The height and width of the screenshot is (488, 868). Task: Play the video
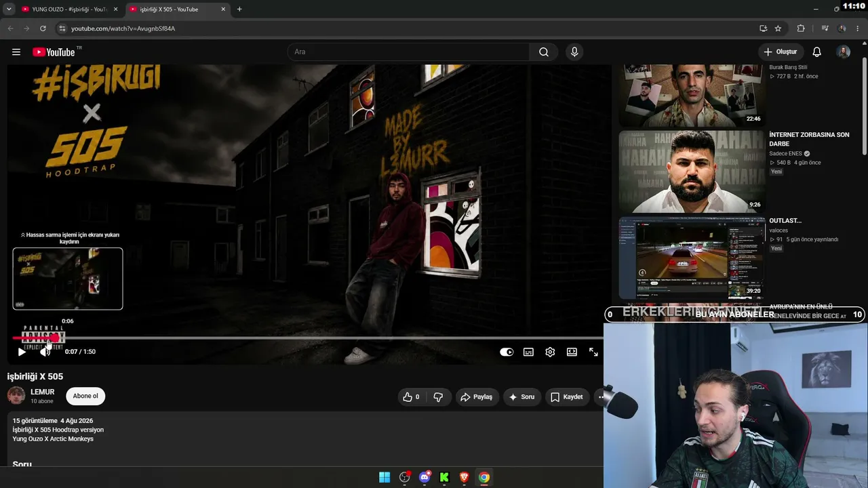[22, 352]
